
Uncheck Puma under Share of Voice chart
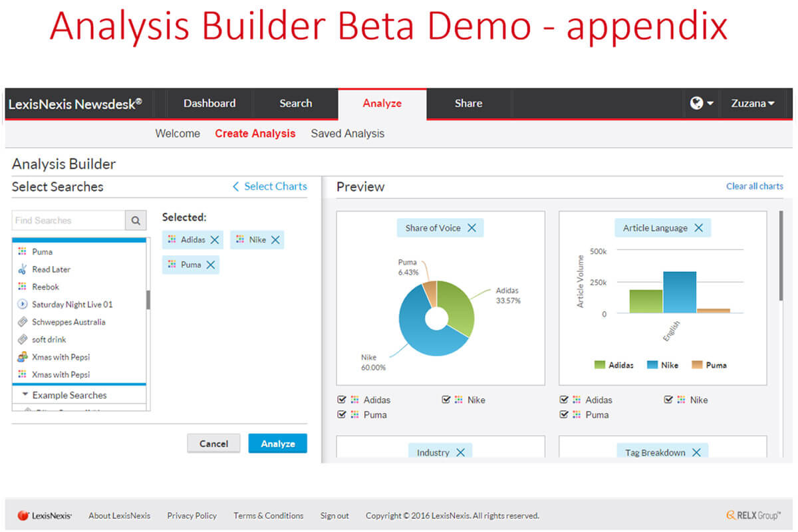pyautogui.click(x=342, y=414)
